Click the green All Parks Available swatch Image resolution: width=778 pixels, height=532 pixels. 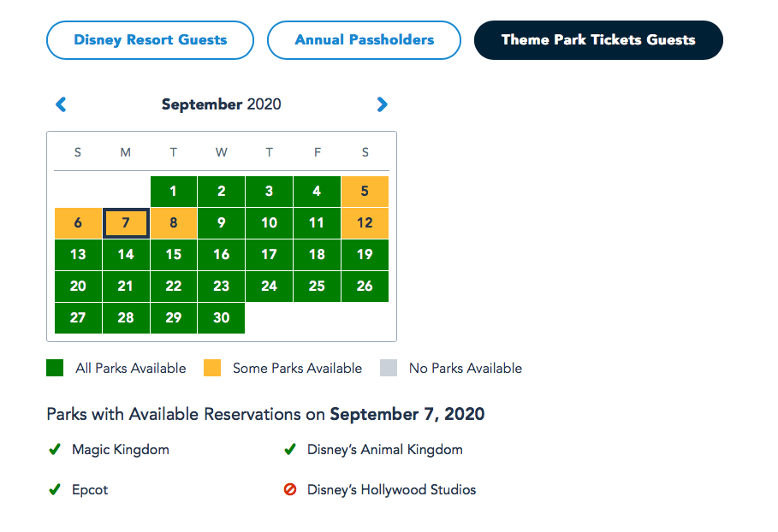[x=56, y=369]
